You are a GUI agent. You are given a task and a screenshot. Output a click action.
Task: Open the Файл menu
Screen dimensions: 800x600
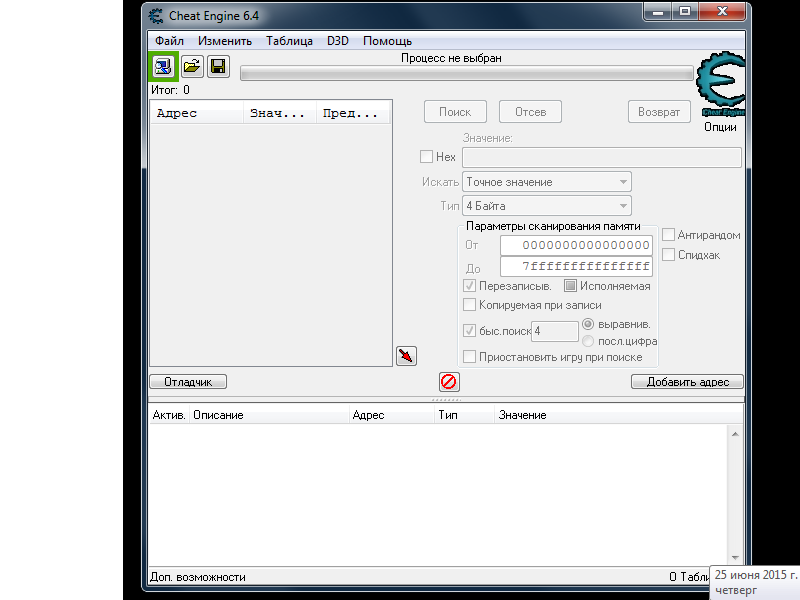pos(169,41)
